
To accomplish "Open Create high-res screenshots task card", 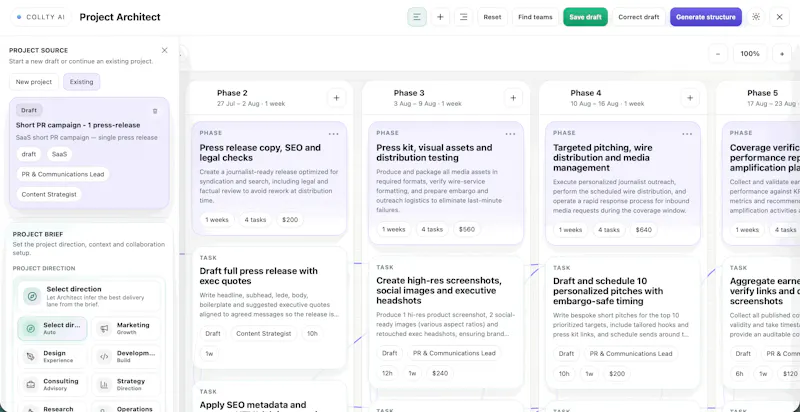I will coord(446,322).
